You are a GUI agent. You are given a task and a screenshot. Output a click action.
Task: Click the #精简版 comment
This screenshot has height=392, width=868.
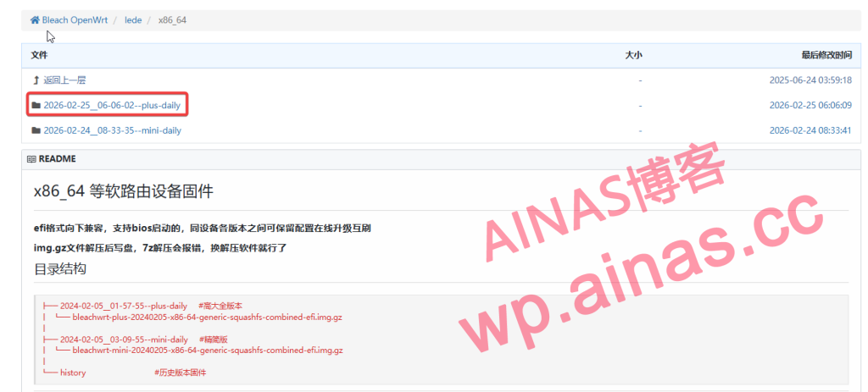point(213,339)
